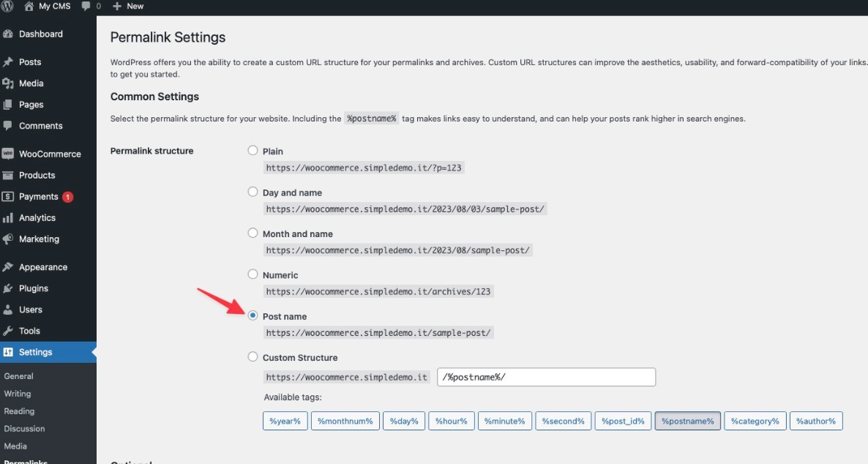Select the Day and name radio button
The image size is (868, 464).
click(x=252, y=192)
